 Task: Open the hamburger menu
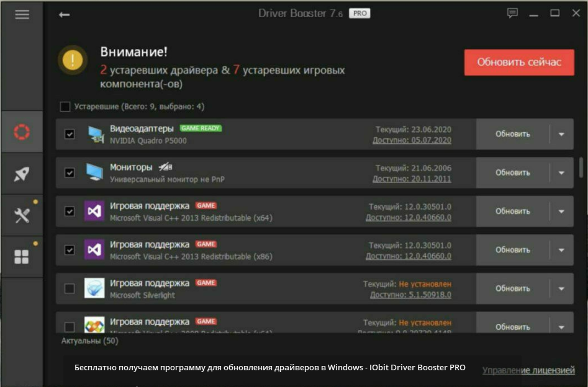(x=22, y=15)
